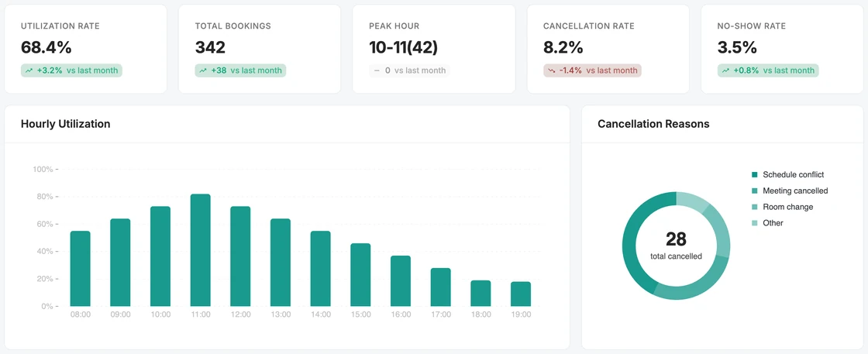868x354 pixels.
Task: Select the Meeting cancelled legend swatch
Action: tap(755, 191)
